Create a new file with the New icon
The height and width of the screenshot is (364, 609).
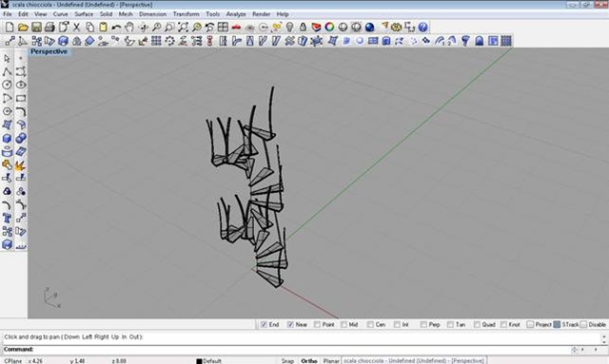[10, 28]
